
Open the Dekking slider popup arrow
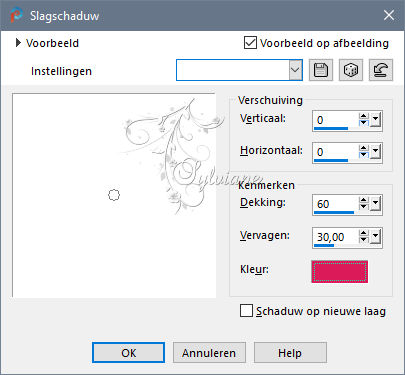pos(376,203)
